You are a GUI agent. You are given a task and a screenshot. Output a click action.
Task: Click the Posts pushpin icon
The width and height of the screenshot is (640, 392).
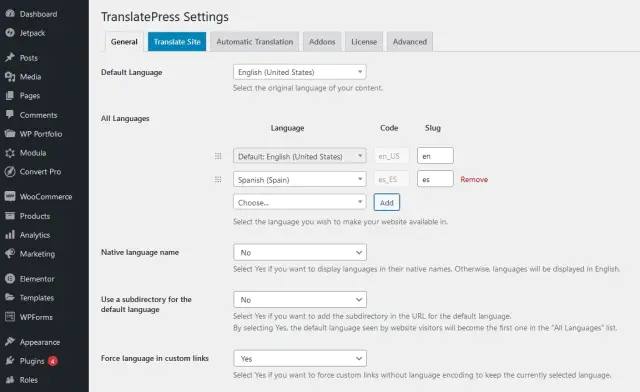[10, 58]
